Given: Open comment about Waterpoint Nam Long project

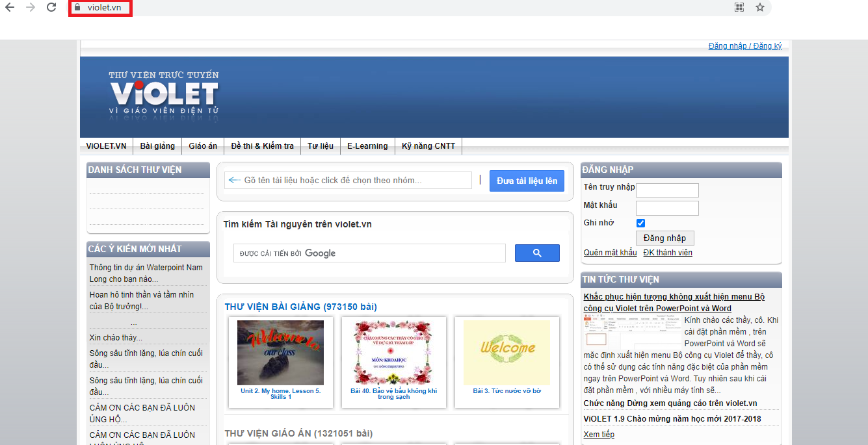Looking at the screenshot, I should [x=146, y=273].
